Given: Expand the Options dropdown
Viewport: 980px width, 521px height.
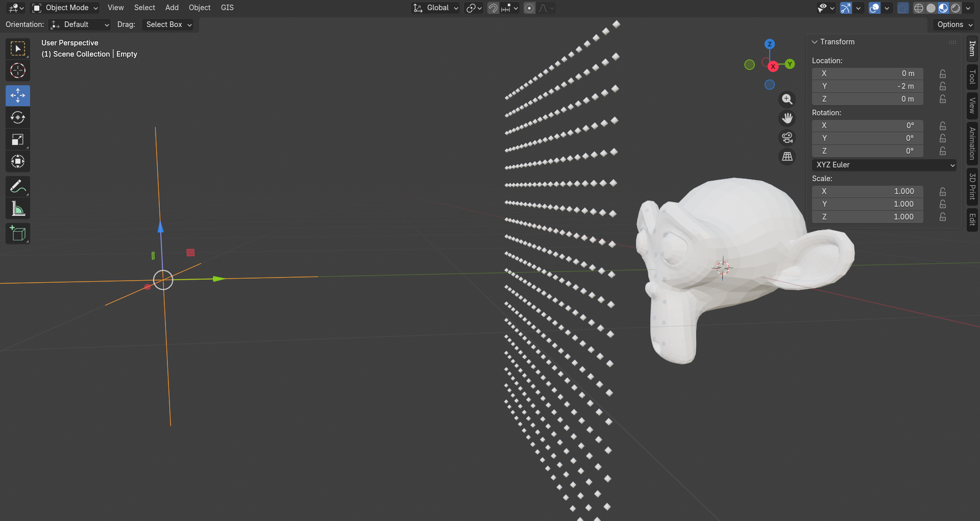Looking at the screenshot, I should click(954, 24).
